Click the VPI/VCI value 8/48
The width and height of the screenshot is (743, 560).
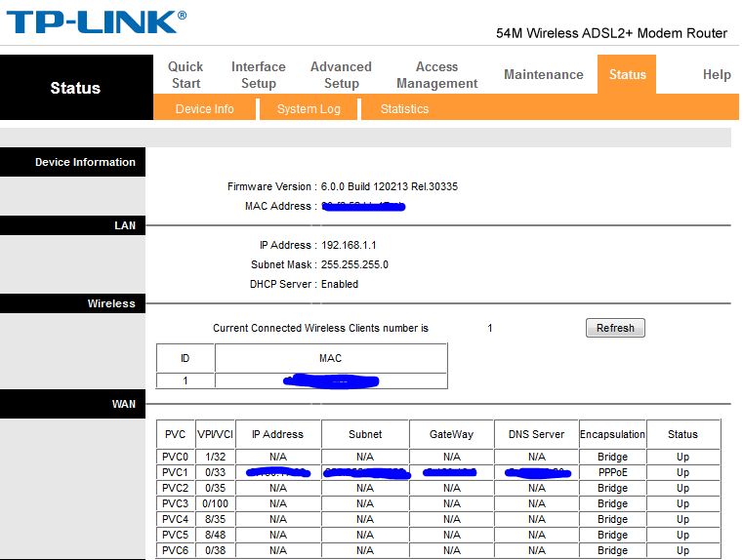click(x=215, y=535)
